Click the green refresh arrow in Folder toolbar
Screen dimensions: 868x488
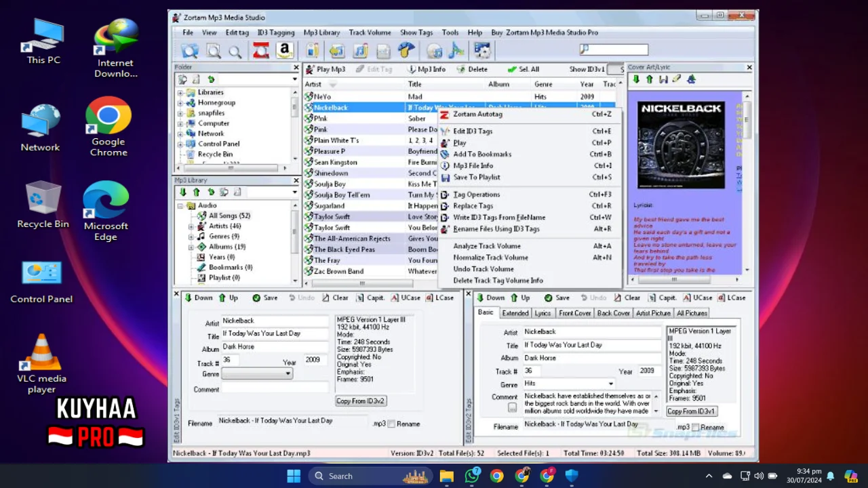(x=211, y=79)
